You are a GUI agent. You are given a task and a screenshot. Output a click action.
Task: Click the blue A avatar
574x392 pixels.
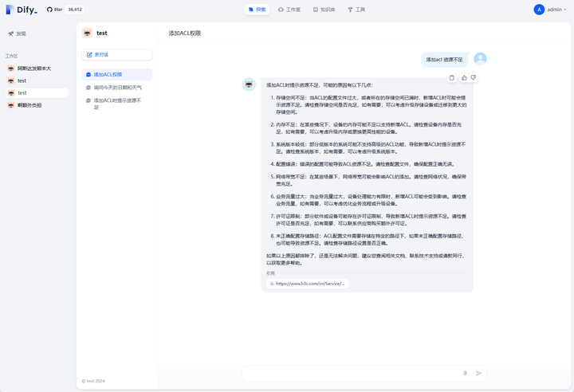point(539,10)
